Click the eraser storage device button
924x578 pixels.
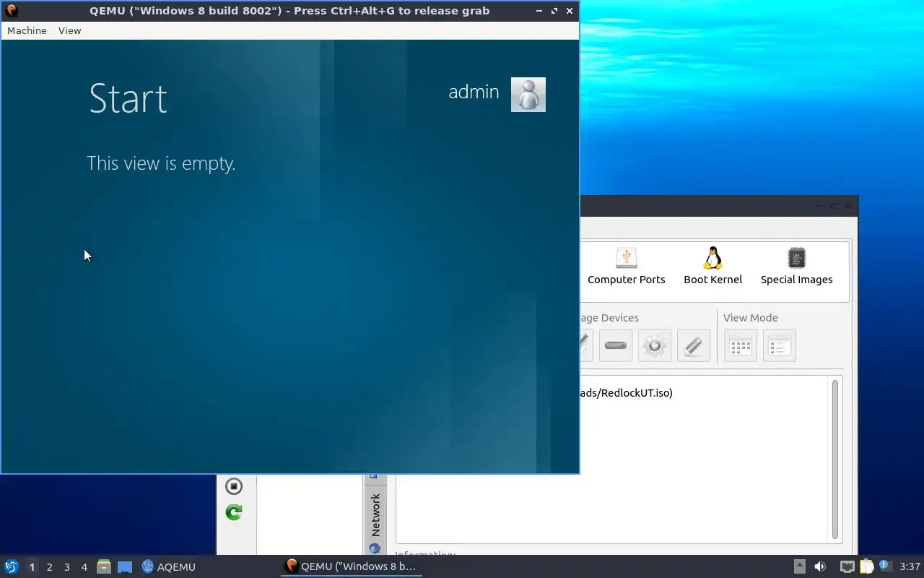694,345
